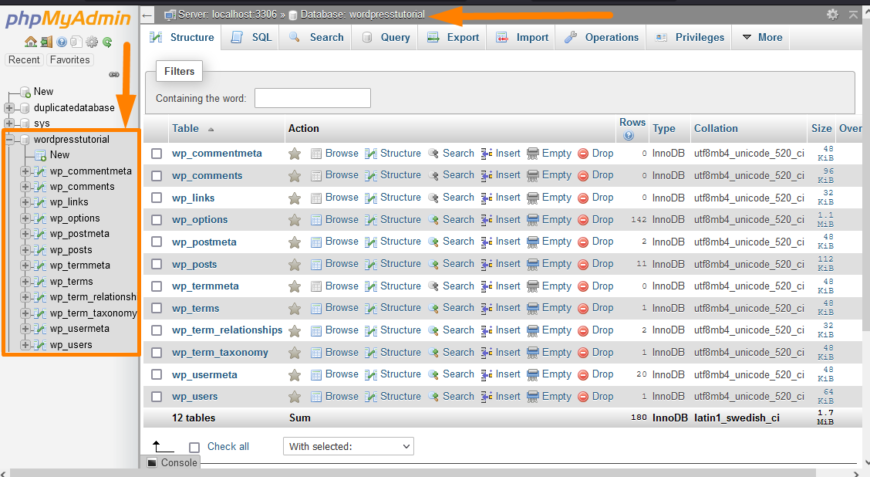Click the Rows column help icon
This screenshot has width=870, height=477.
click(x=629, y=135)
